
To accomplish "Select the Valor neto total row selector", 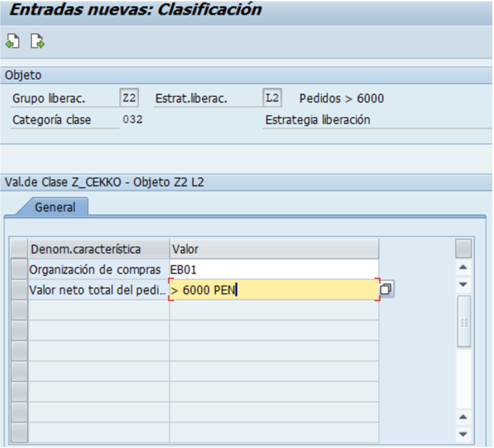I will coord(19,289).
